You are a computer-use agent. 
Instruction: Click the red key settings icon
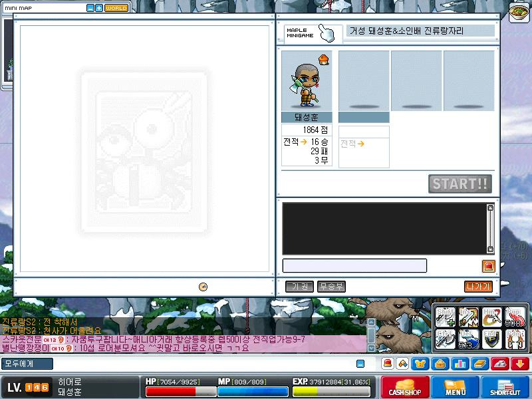click(x=500, y=364)
